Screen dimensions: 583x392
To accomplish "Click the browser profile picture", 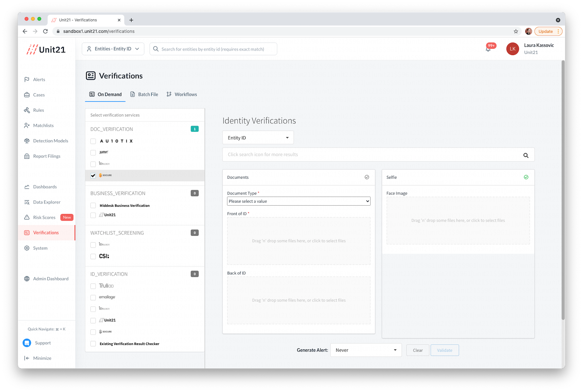I will click(528, 31).
